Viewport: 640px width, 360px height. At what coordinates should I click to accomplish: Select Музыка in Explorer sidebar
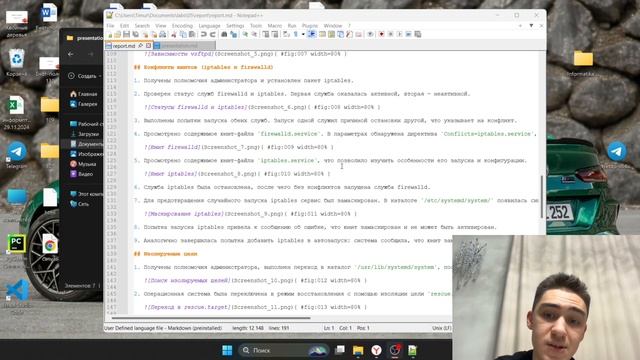(x=83, y=164)
